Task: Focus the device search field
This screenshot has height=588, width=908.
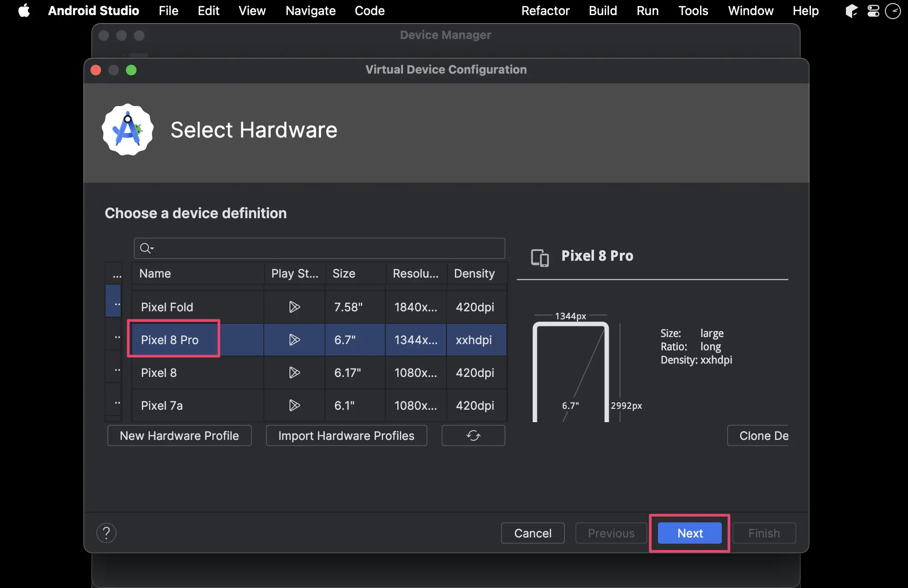Action: tap(320, 248)
